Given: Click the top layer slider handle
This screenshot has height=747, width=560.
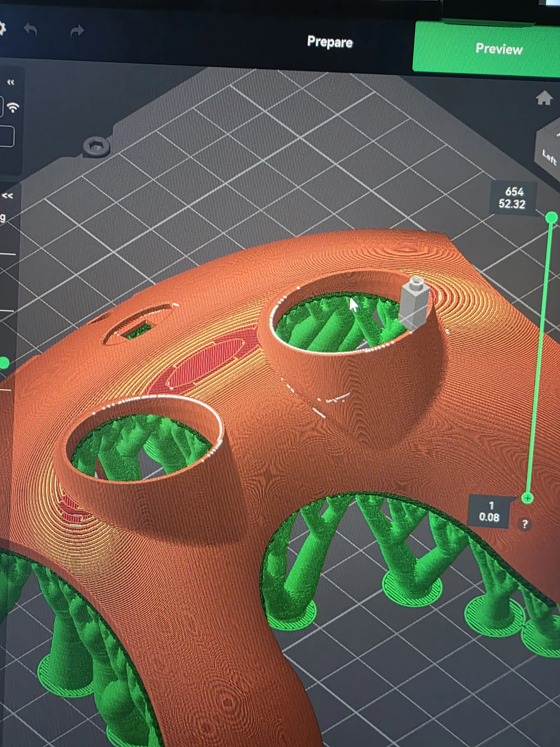Looking at the screenshot, I should click(x=551, y=217).
